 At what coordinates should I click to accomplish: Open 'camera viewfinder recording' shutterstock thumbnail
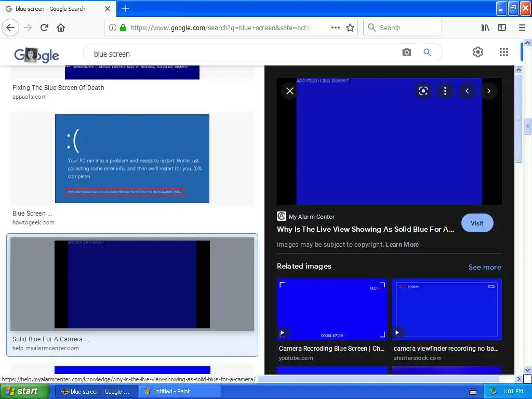coord(446,310)
